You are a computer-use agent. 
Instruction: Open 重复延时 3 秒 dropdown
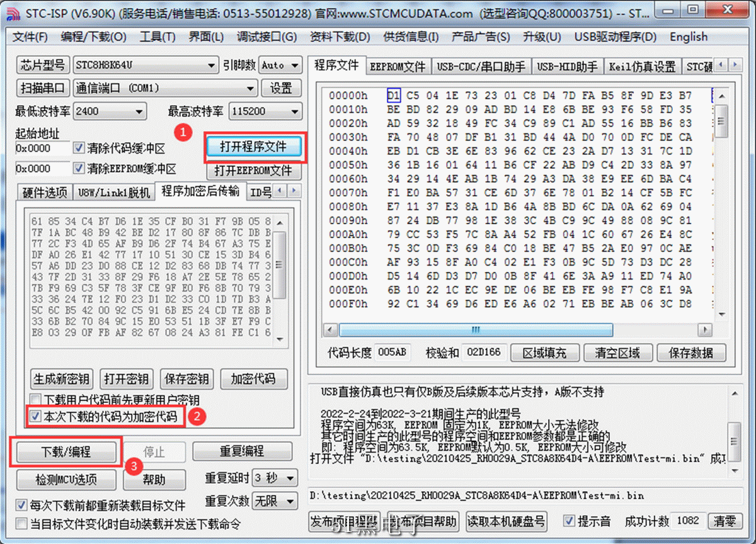pyautogui.click(x=275, y=478)
